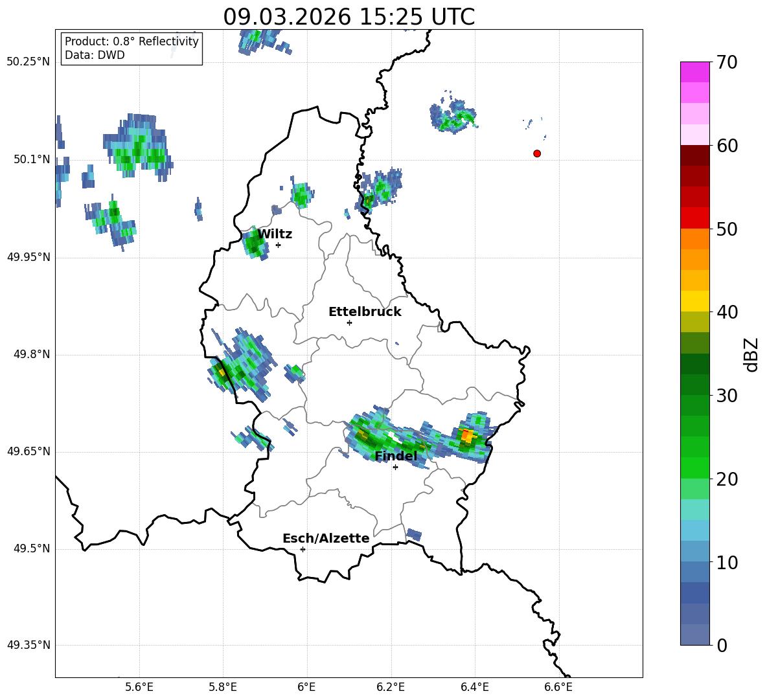The image size is (767, 700).
Task: Click the green radar echo over Wiltz
Action: pyautogui.click(x=255, y=242)
